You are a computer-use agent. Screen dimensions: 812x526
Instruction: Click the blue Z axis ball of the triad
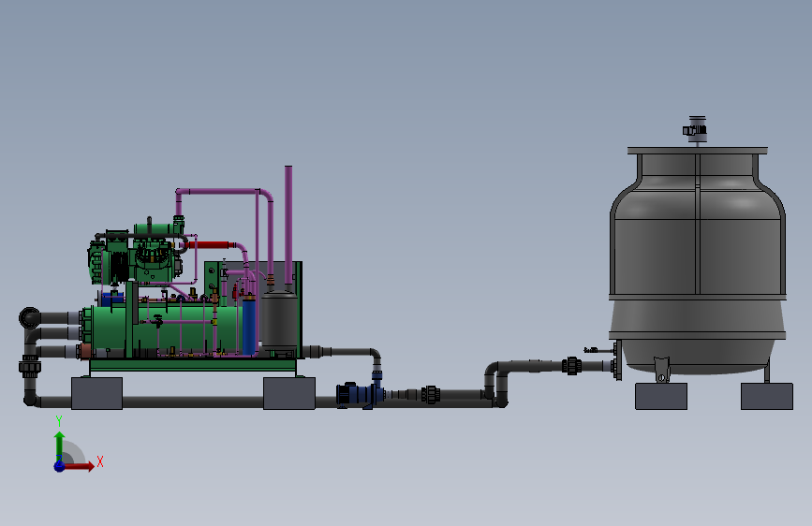coord(60,466)
